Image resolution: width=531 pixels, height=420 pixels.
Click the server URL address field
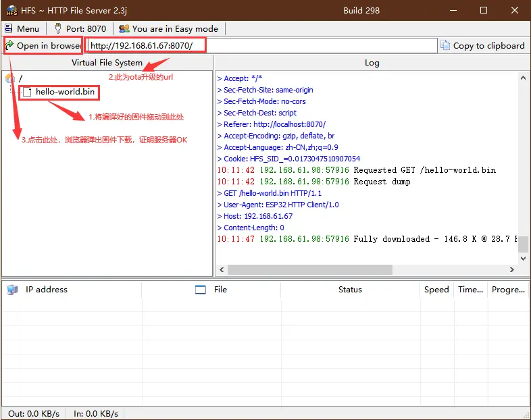[x=263, y=46]
